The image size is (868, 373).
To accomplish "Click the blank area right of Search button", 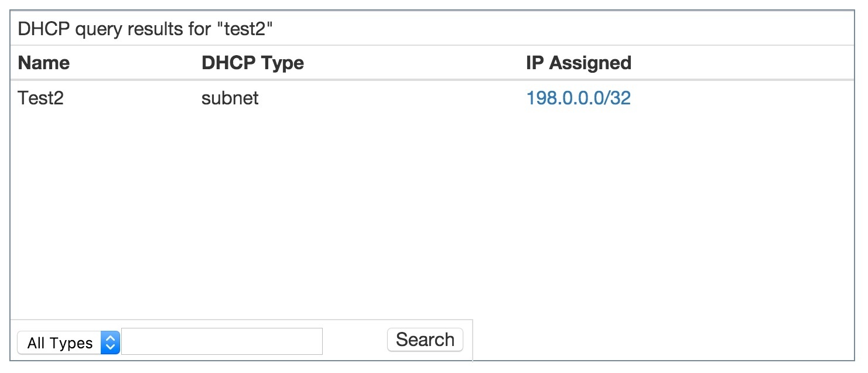I will click(644, 340).
